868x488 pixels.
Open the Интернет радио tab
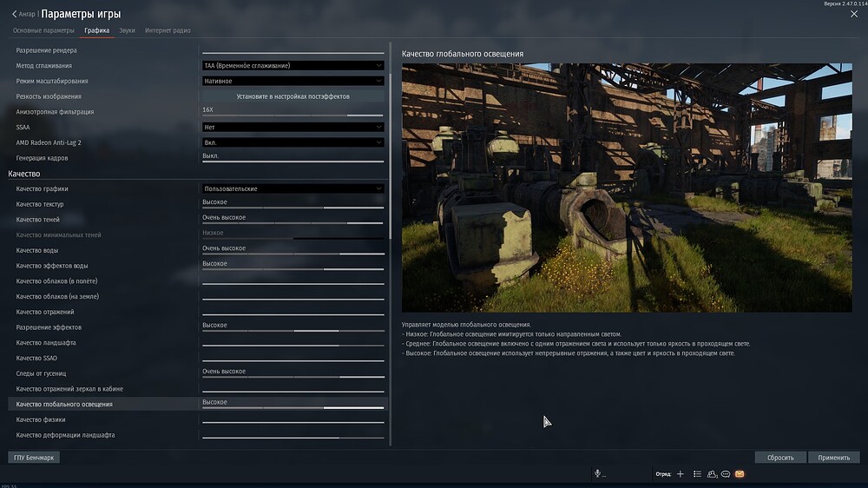pos(168,30)
